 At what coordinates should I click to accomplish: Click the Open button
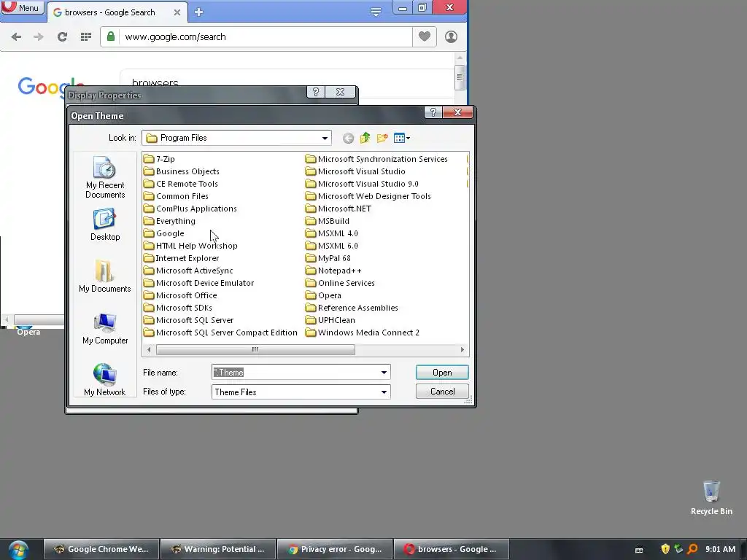point(442,373)
